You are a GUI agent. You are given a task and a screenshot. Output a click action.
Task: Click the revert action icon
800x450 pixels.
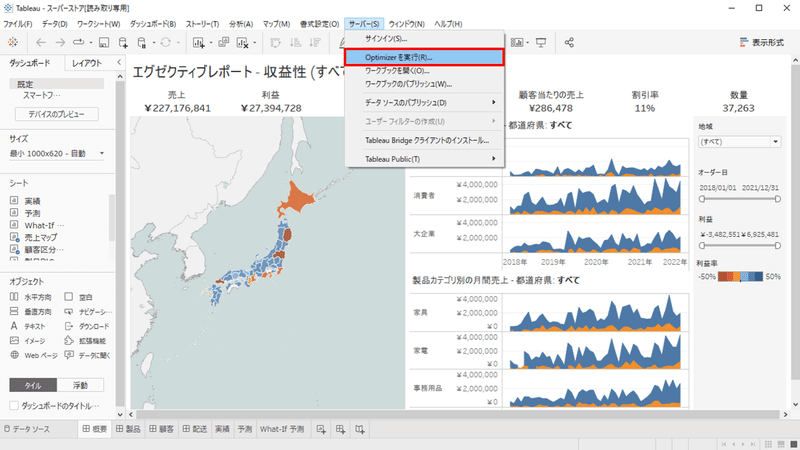(x=79, y=42)
